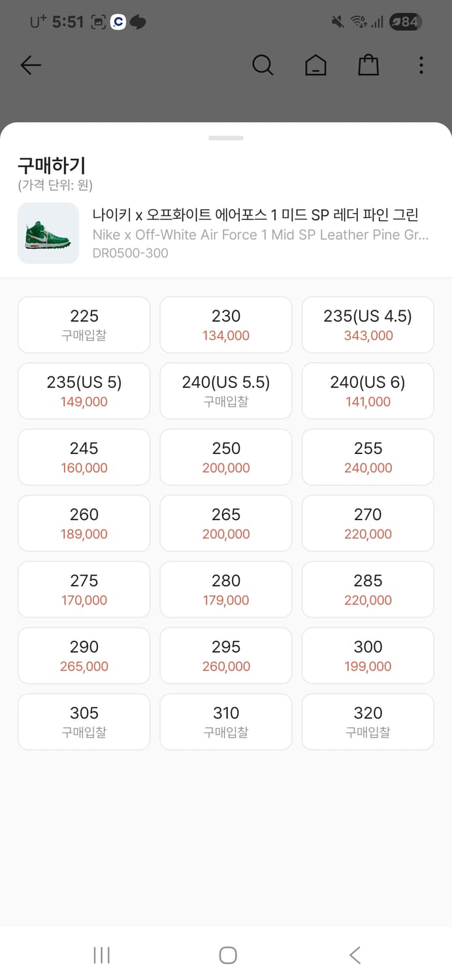The height and width of the screenshot is (980, 452).
Task: Tap the back arrow to exit purchase
Action: (x=30, y=65)
